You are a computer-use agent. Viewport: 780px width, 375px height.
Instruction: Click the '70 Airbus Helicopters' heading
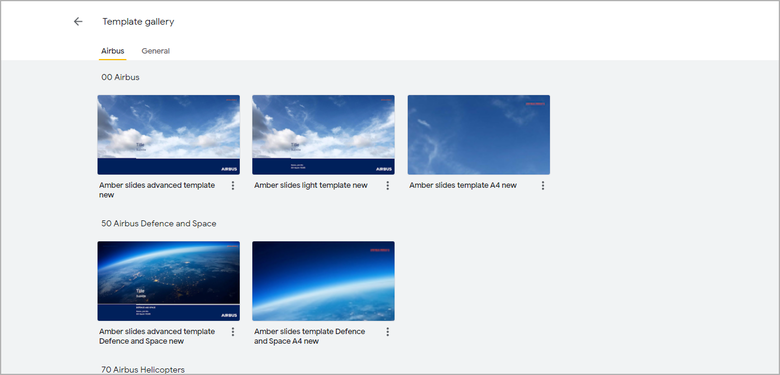click(x=143, y=370)
